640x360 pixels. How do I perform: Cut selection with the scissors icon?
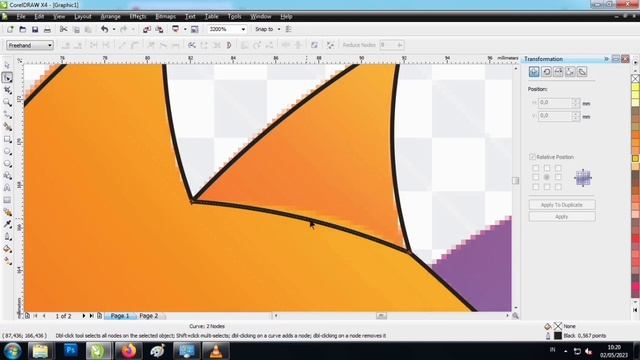(x=64, y=29)
